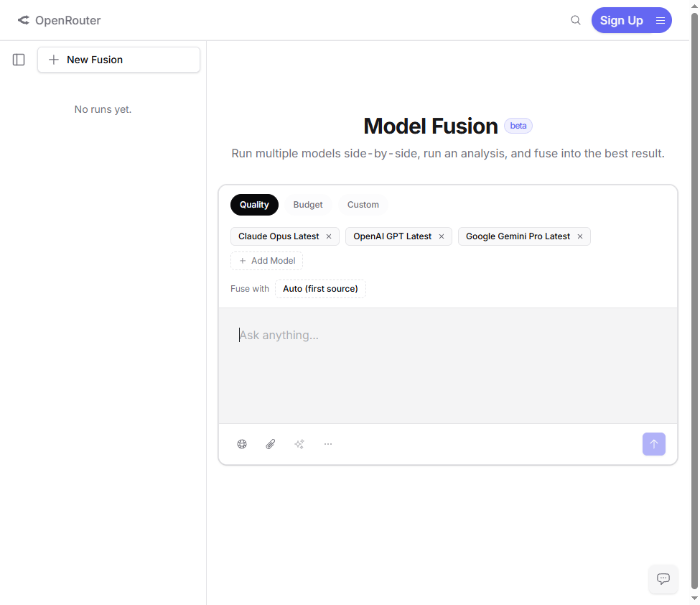Click the Ask anything prompt field
Screen dimensions: 700x605
pos(448,366)
